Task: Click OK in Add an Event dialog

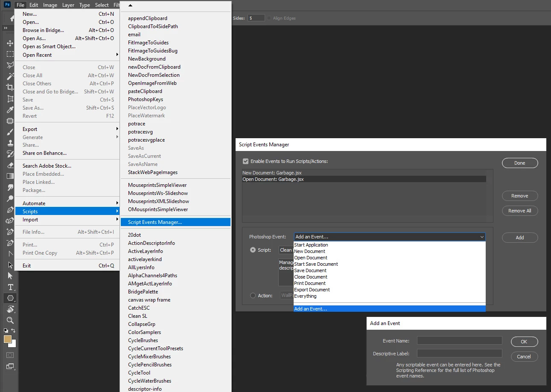Action: click(524, 342)
